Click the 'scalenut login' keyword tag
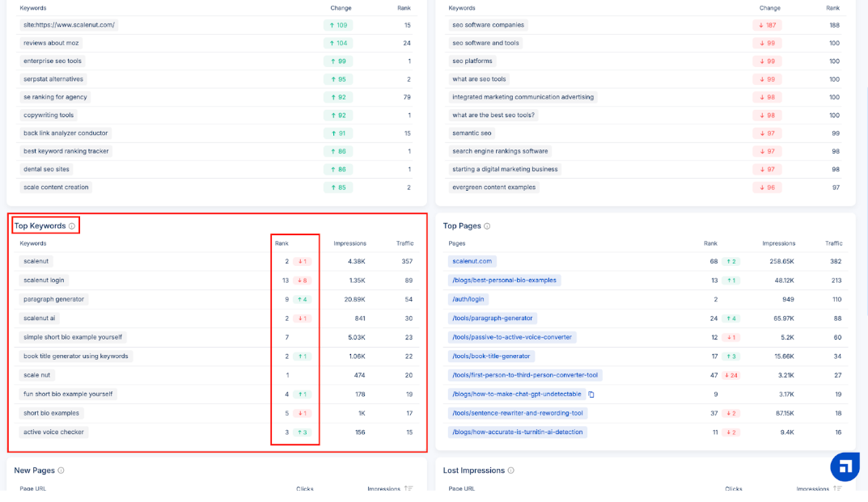This screenshot has height=502, width=868. (44, 281)
